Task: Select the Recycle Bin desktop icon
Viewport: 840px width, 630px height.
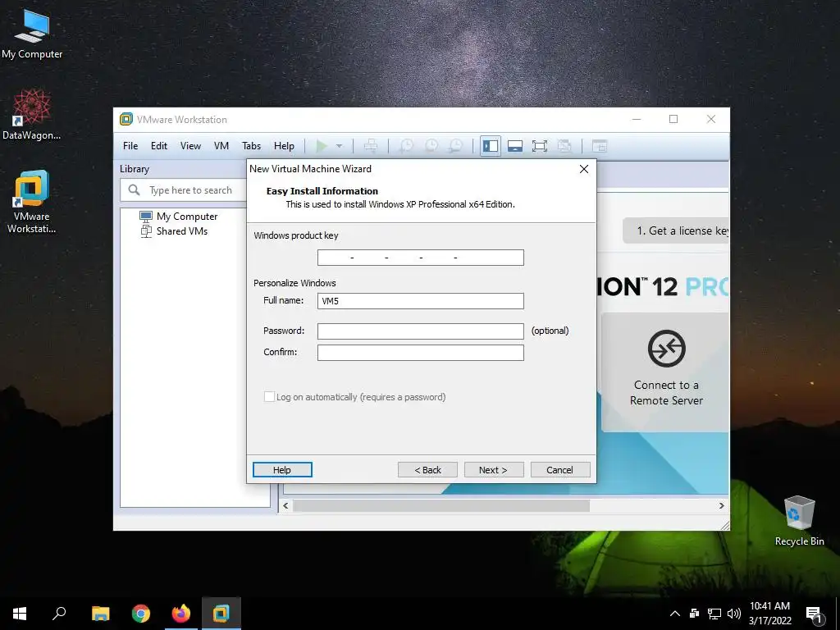Action: [x=799, y=521]
